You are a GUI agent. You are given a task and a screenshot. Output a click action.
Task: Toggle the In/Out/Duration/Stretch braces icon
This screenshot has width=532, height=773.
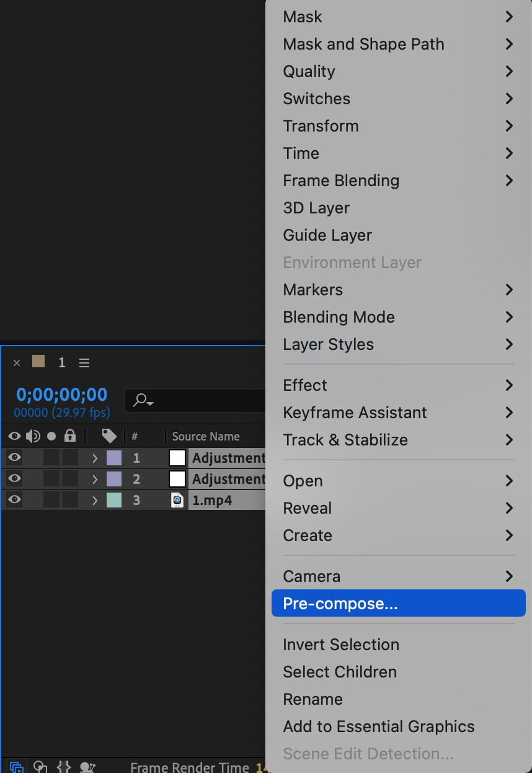[64, 767]
